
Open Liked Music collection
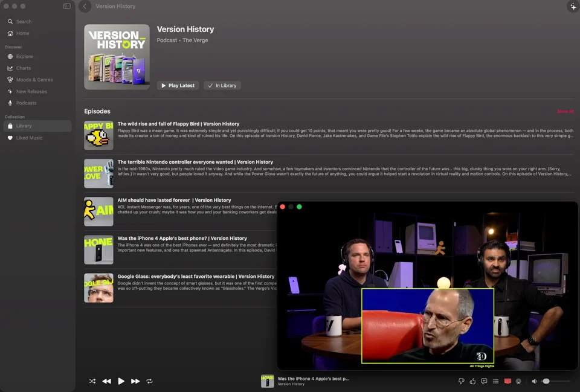tap(25, 138)
